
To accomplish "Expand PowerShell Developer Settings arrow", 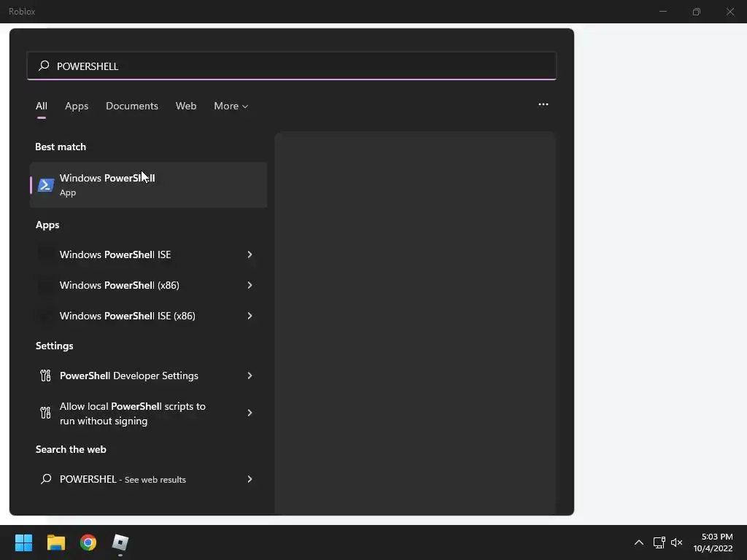I will point(249,376).
